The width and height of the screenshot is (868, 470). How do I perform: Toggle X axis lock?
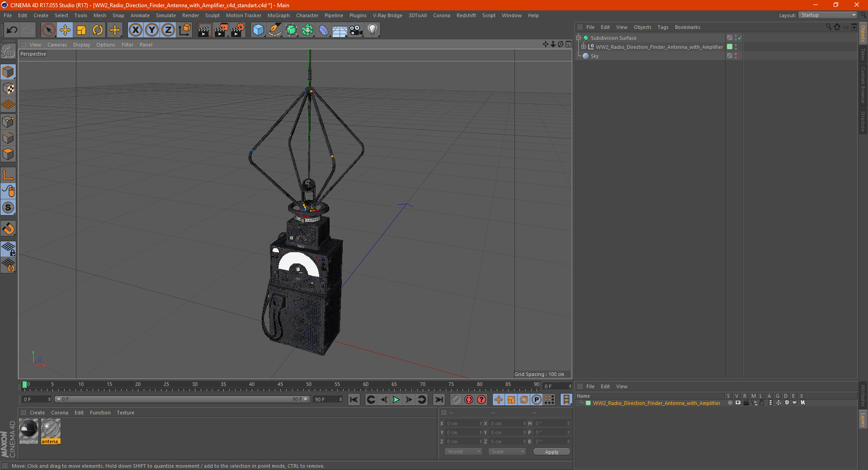(135, 30)
